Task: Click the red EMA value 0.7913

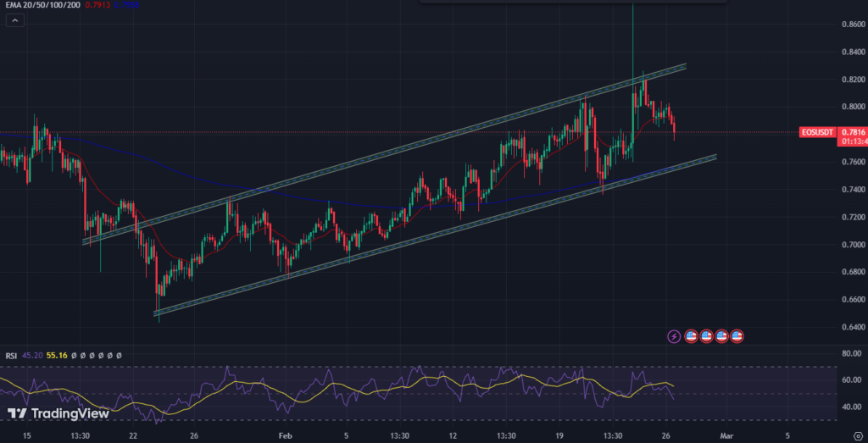Action: (x=97, y=5)
